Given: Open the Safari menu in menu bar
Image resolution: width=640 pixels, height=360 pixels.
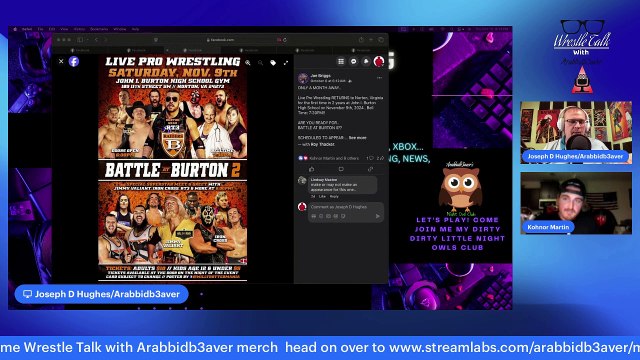Looking at the screenshot, I should 27,29.
